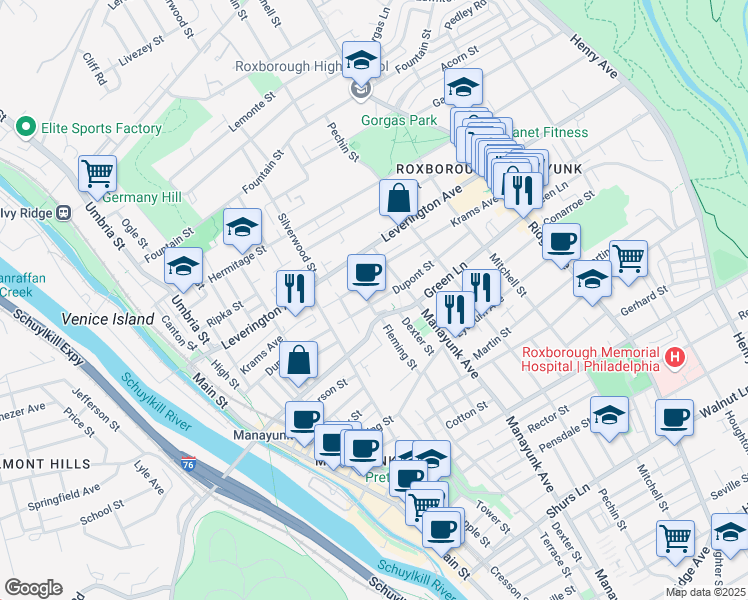Click the Rector St street label
Screen dimensions: 748x600
[549, 418]
